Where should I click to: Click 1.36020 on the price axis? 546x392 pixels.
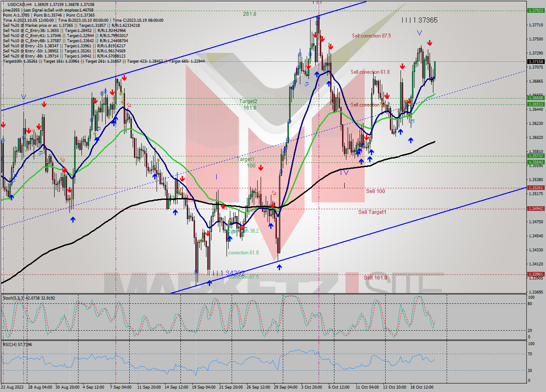pos(535,138)
